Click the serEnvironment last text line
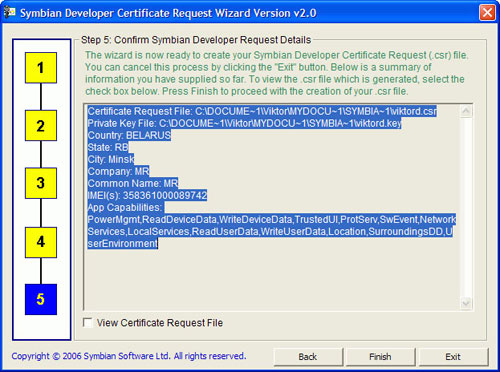Viewport: 500px width, 372px height. [x=122, y=243]
